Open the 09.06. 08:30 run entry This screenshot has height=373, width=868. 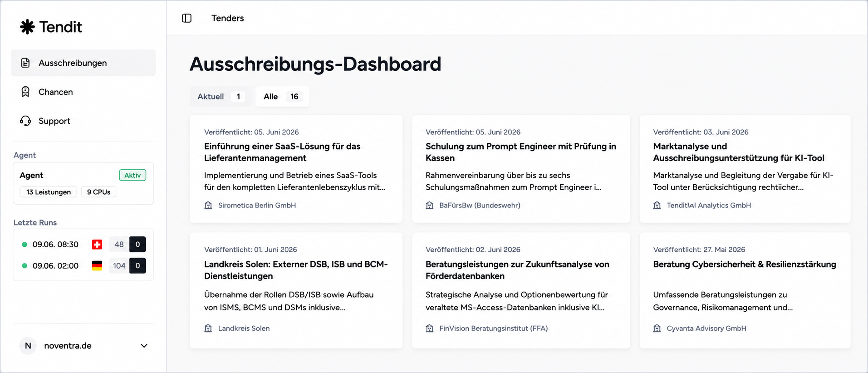pyautogui.click(x=83, y=245)
